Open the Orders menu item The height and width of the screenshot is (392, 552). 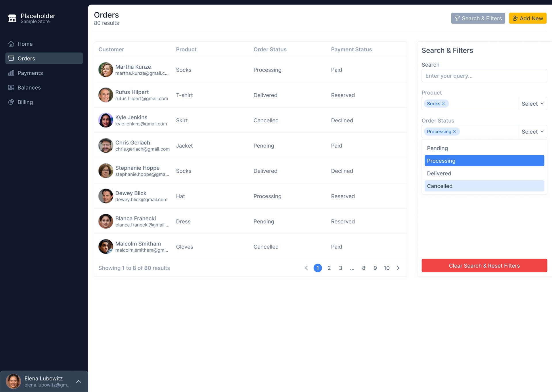click(x=44, y=58)
